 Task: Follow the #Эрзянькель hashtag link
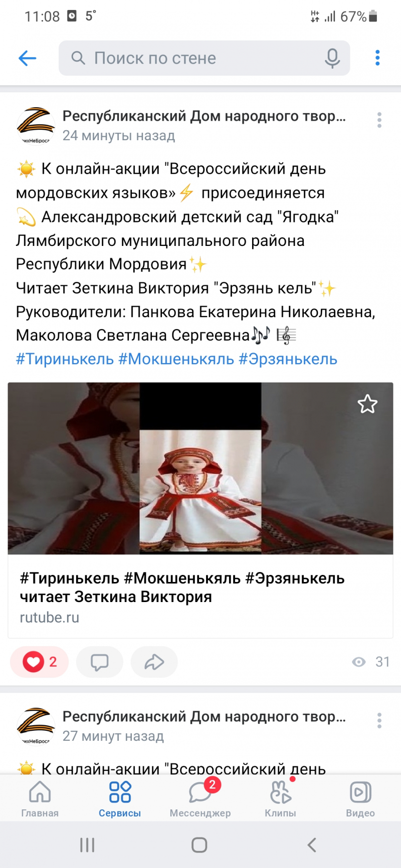288,359
